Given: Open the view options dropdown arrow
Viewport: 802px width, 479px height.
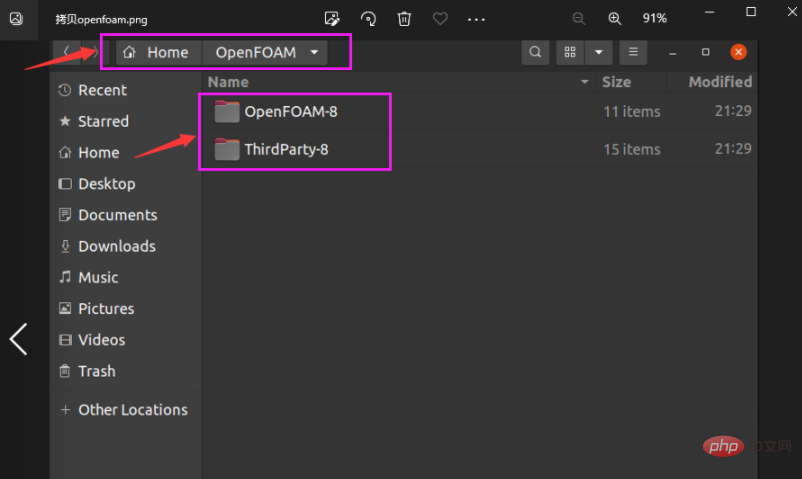Looking at the screenshot, I should coord(598,52).
